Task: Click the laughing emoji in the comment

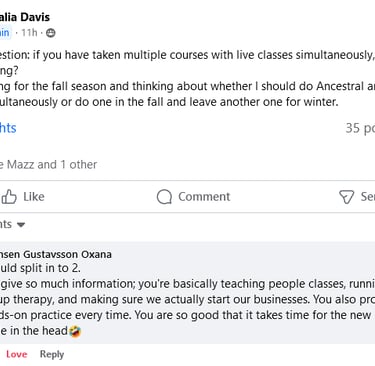Action: [x=75, y=331]
